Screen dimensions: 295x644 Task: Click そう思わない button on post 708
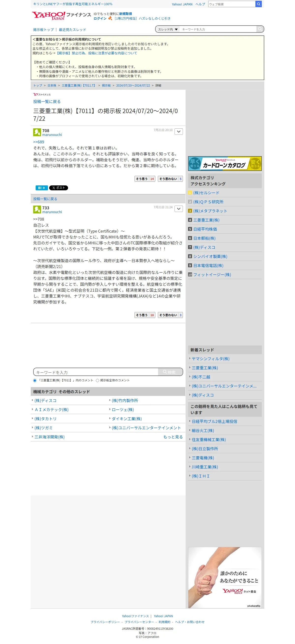(x=170, y=179)
